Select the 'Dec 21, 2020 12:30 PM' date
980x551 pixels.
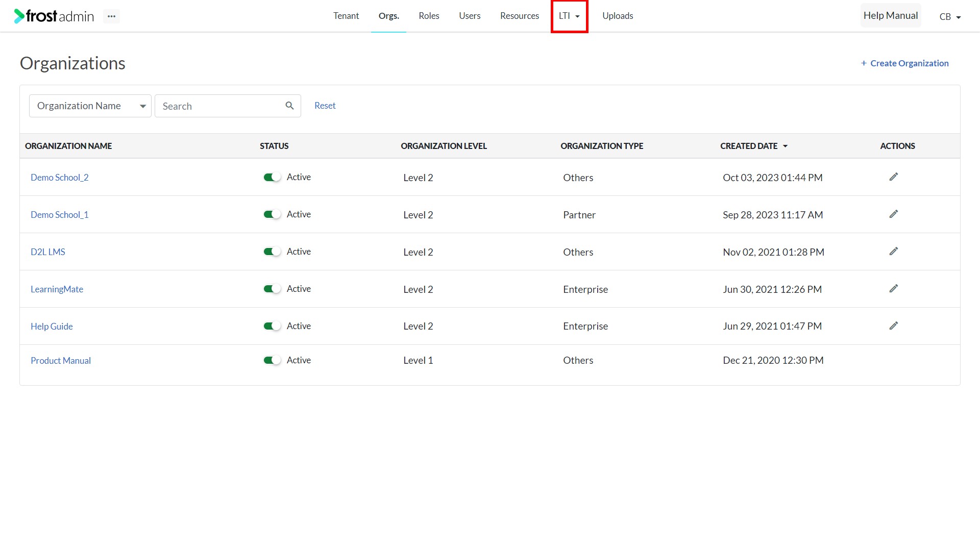point(773,360)
